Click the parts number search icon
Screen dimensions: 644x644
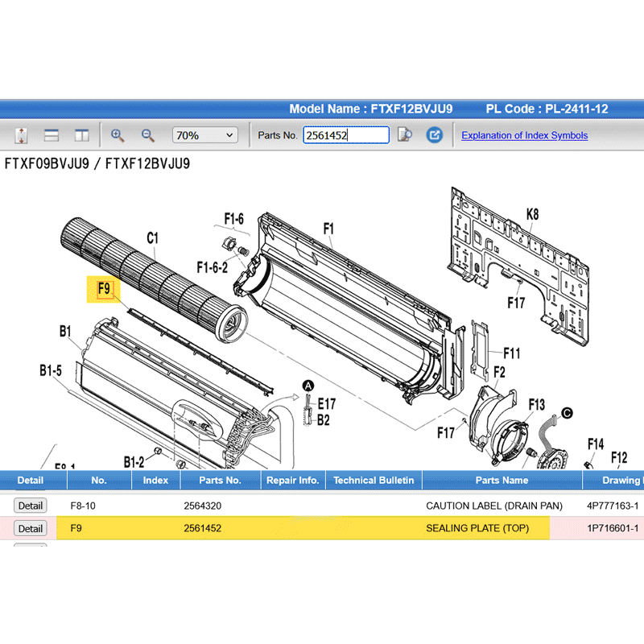tap(406, 135)
